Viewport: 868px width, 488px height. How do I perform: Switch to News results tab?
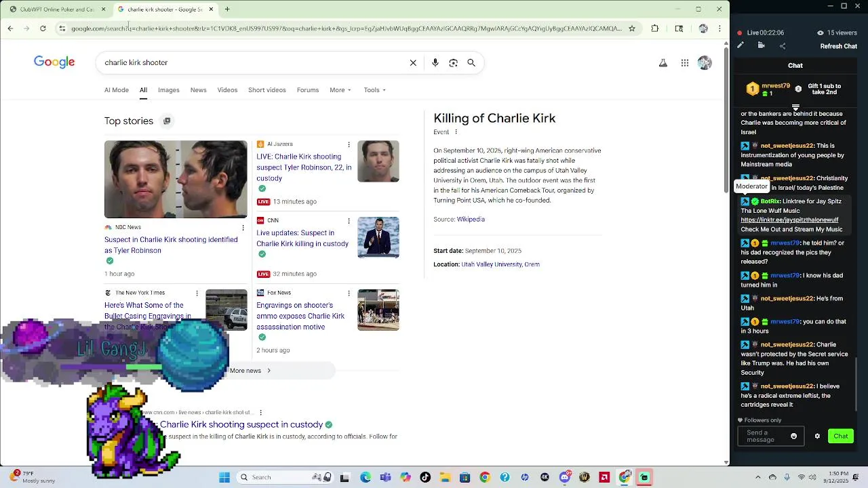click(x=199, y=90)
